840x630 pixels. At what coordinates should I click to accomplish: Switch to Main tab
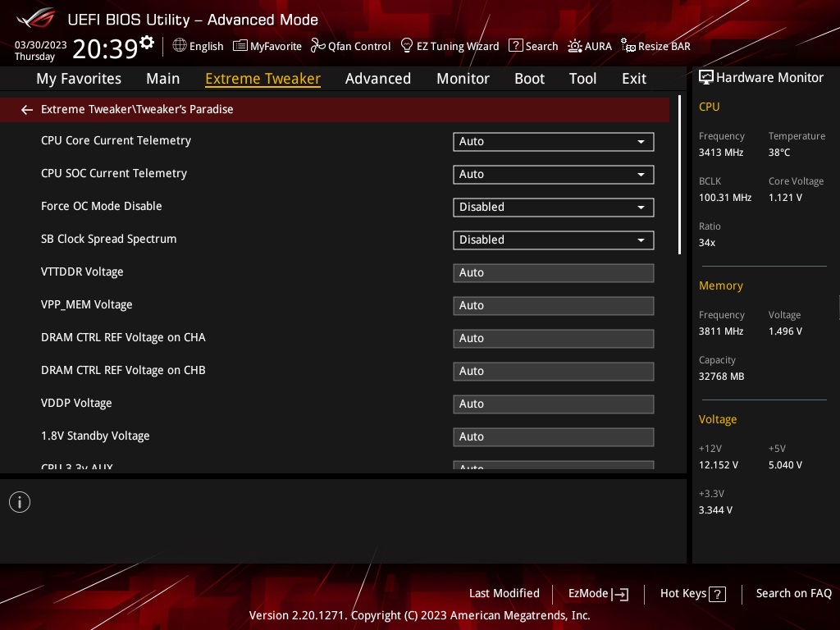pos(163,79)
